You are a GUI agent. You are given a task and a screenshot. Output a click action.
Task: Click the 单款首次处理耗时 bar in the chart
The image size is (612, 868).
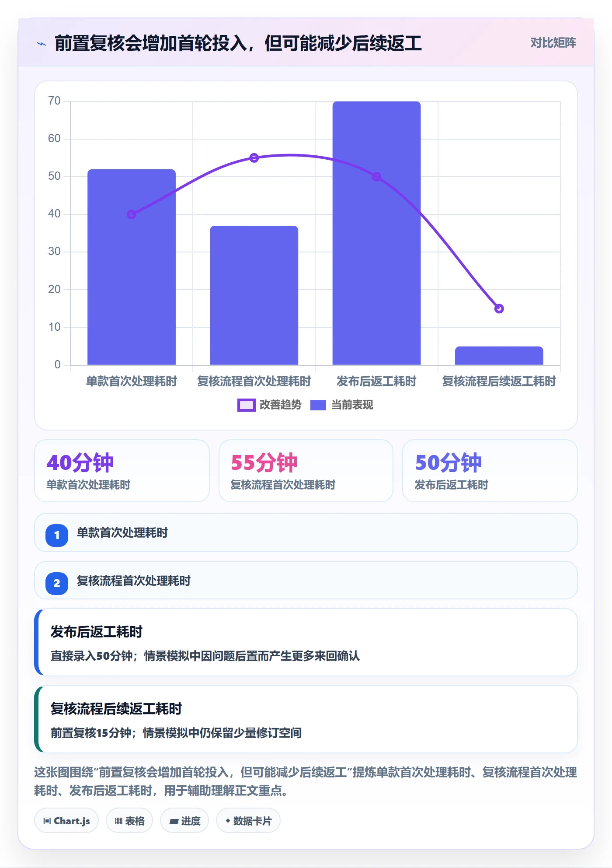132,267
